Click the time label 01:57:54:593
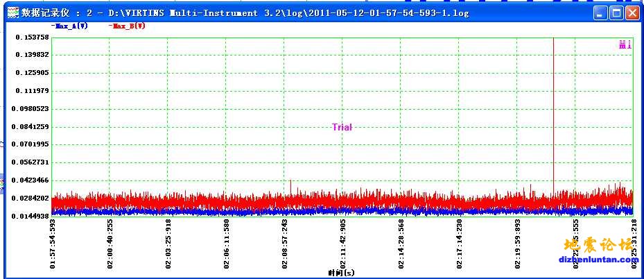Viewport: 644px width, 279px height. (52, 243)
